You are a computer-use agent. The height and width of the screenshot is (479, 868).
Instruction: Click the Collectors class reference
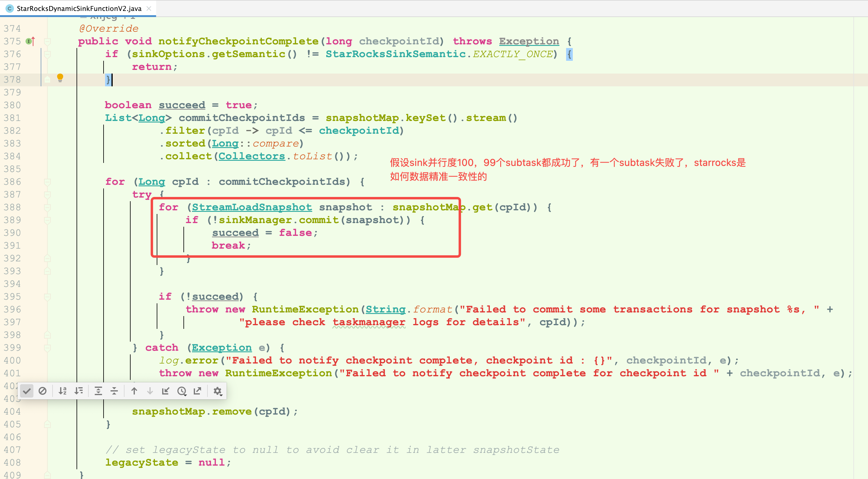click(252, 156)
